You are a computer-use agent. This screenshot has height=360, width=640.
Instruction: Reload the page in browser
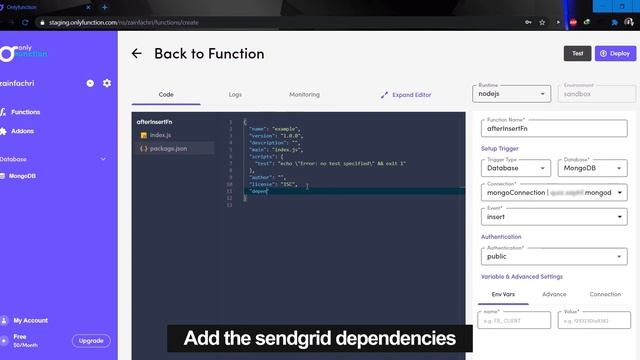tap(25, 22)
